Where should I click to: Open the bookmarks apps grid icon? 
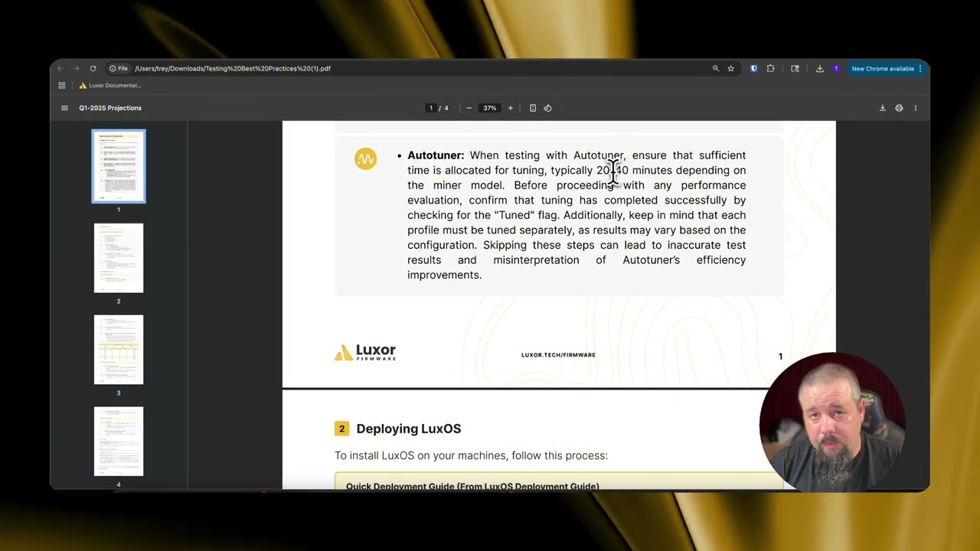pyautogui.click(x=62, y=86)
